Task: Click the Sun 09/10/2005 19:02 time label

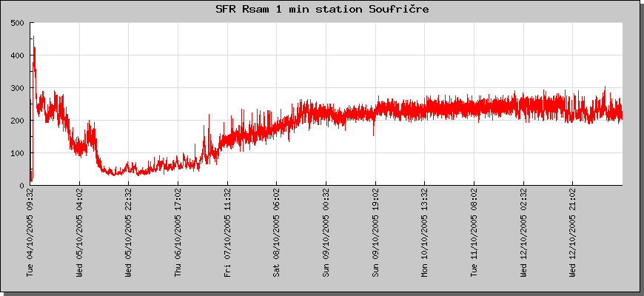Action: click(376, 232)
